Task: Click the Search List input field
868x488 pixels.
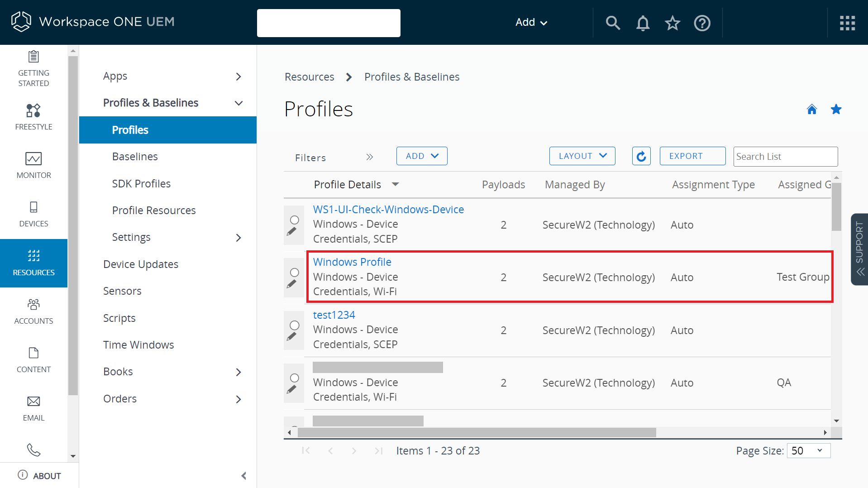Action: [785, 157]
